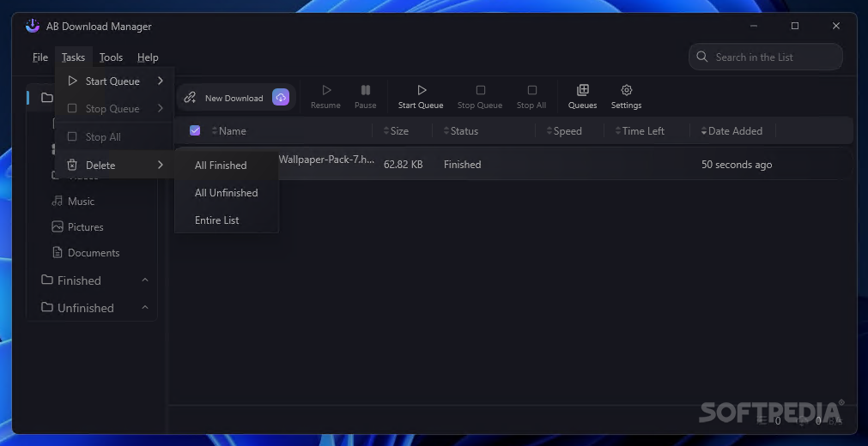Delete All Unfinished downloads
Screen dimensions: 868x446
pyautogui.click(x=227, y=193)
